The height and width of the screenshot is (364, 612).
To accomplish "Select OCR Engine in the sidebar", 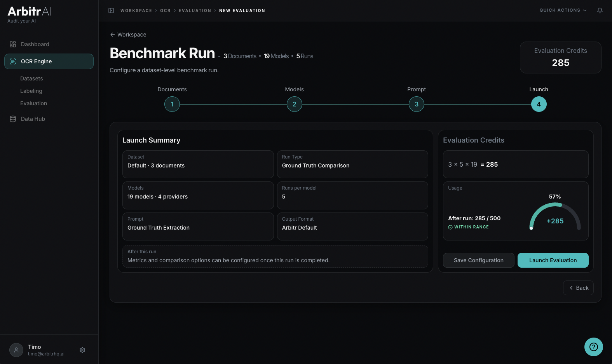I will click(49, 61).
